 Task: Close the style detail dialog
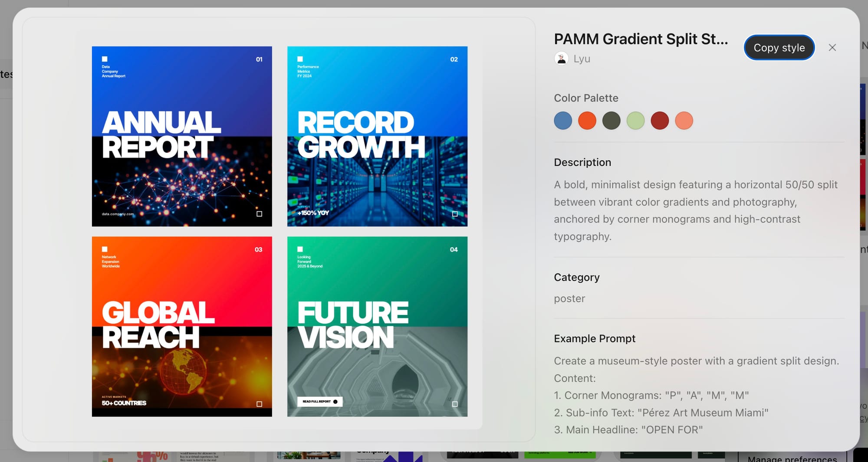click(x=832, y=48)
